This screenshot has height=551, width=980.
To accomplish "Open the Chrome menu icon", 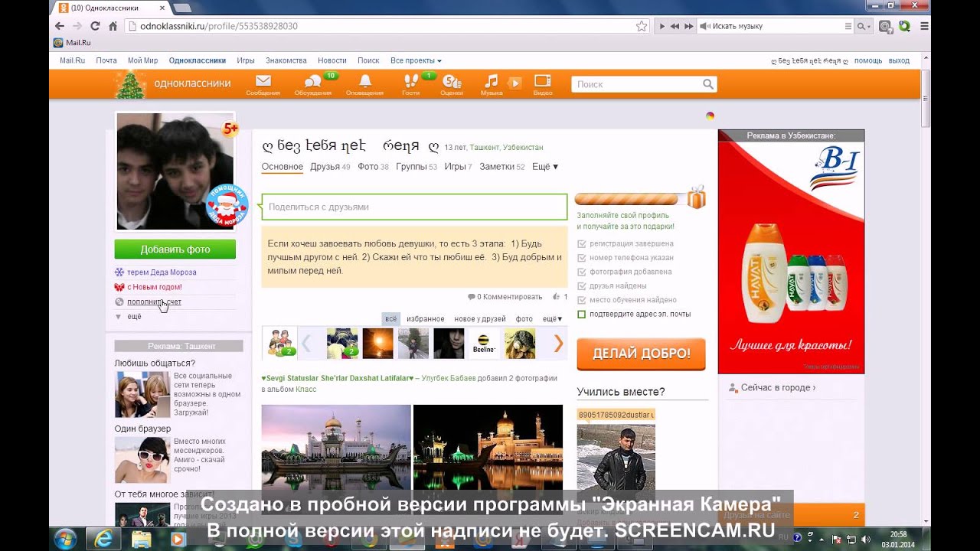I will pos(924,26).
